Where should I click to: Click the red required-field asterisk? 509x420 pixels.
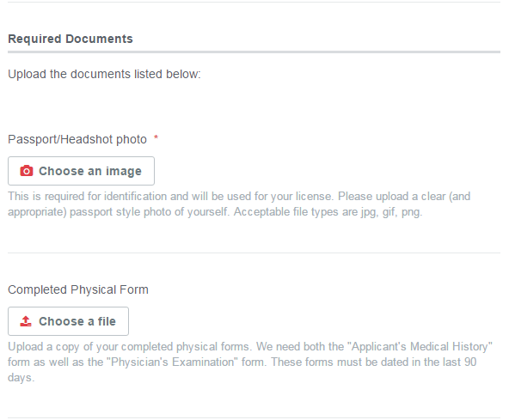tap(156, 137)
